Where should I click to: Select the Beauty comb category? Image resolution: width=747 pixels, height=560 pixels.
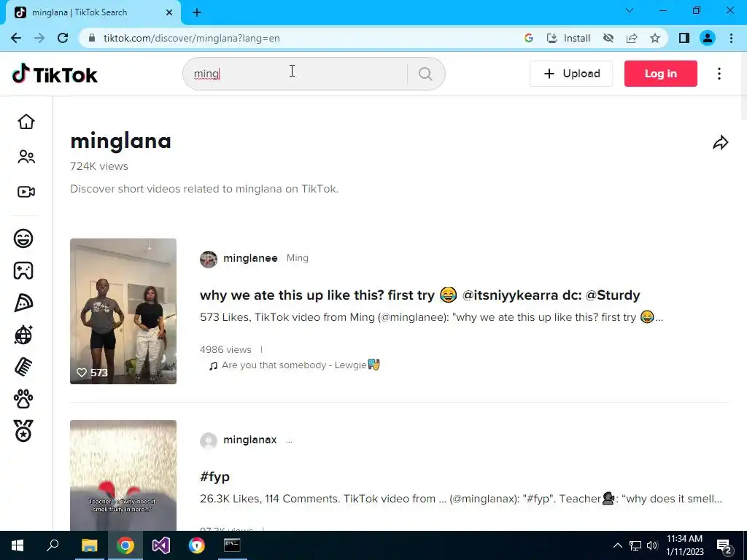[x=23, y=367]
